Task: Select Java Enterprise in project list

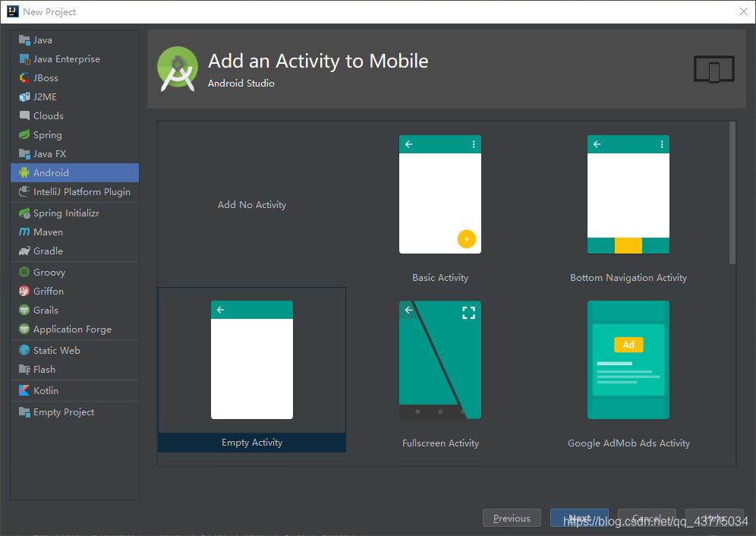Action: click(x=74, y=59)
